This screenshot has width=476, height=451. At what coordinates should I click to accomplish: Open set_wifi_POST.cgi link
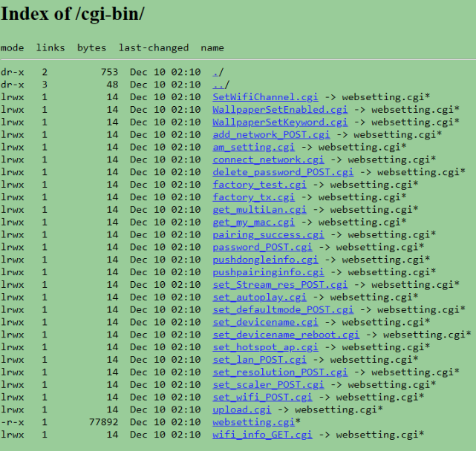point(262,398)
